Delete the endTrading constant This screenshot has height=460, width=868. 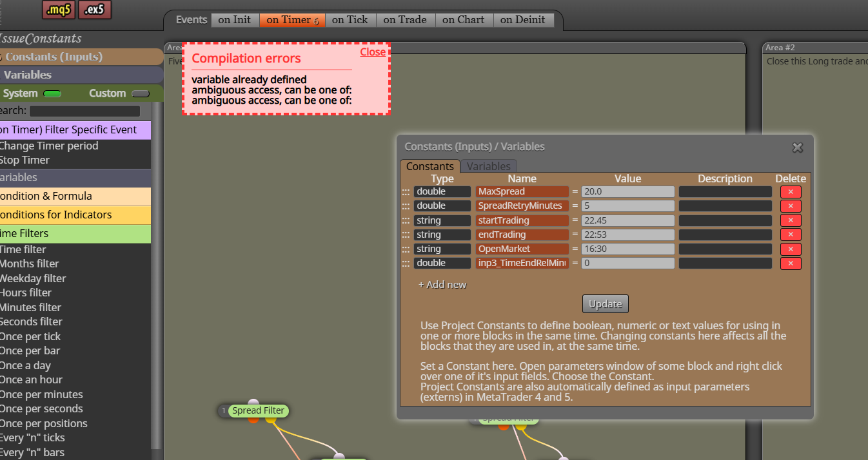tap(791, 235)
